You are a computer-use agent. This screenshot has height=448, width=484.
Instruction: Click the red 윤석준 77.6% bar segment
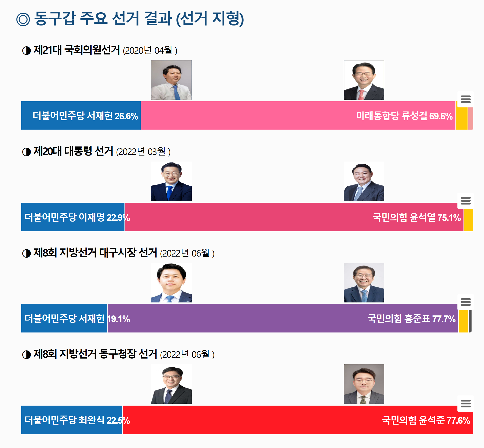point(298,420)
